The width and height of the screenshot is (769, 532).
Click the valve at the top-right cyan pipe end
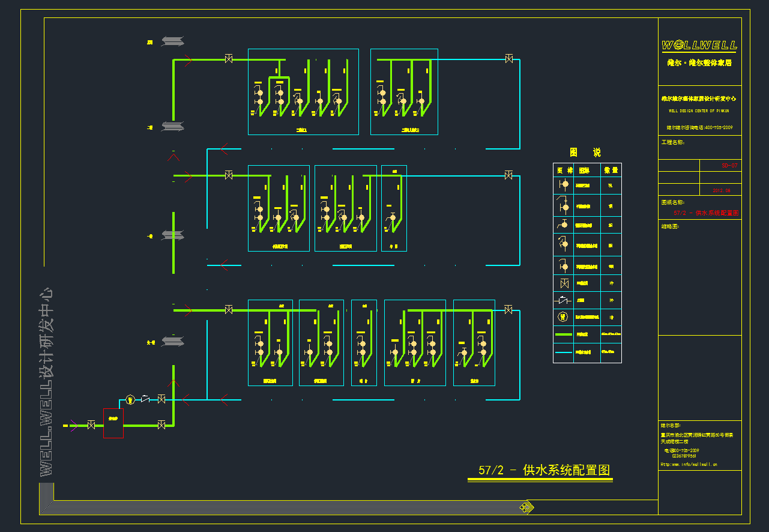click(508, 59)
